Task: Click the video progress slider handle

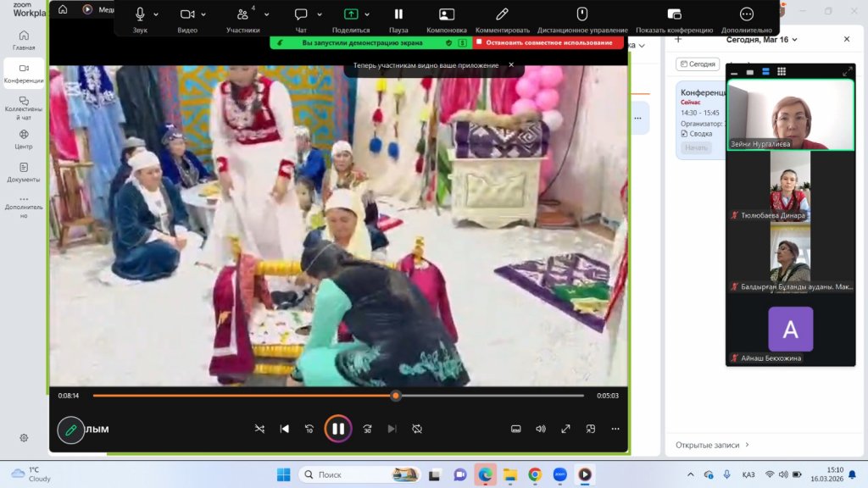Action: [x=395, y=396]
